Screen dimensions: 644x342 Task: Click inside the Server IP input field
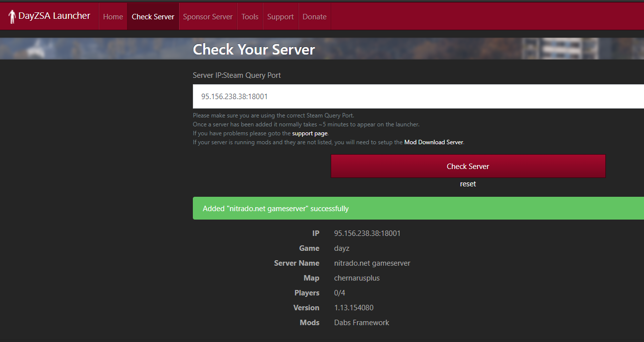347,96
